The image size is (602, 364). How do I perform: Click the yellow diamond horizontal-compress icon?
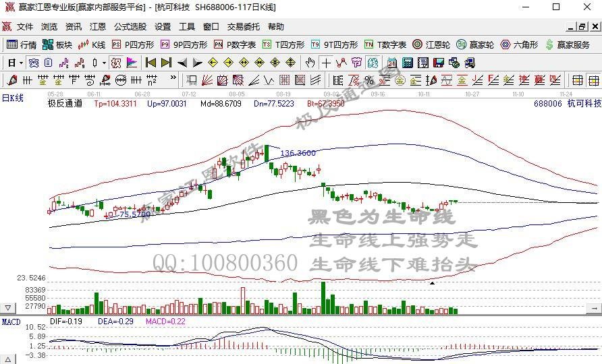tap(260, 63)
